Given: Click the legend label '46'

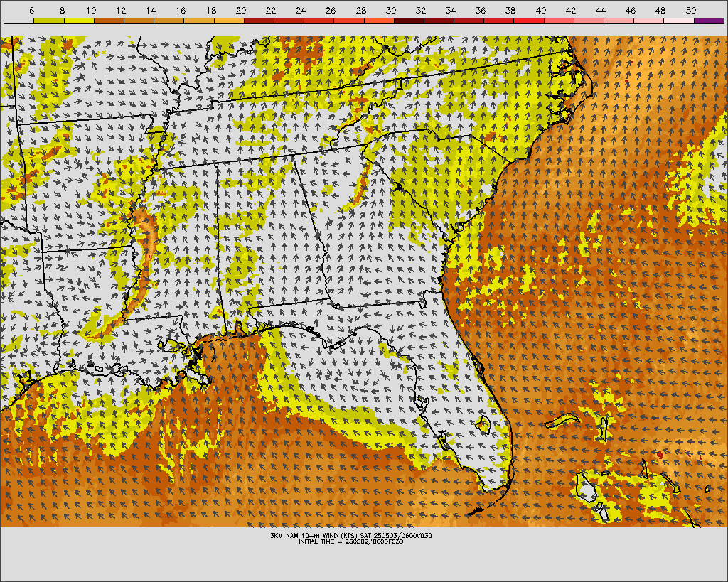Looking at the screenshot, I should coord(631,10).
